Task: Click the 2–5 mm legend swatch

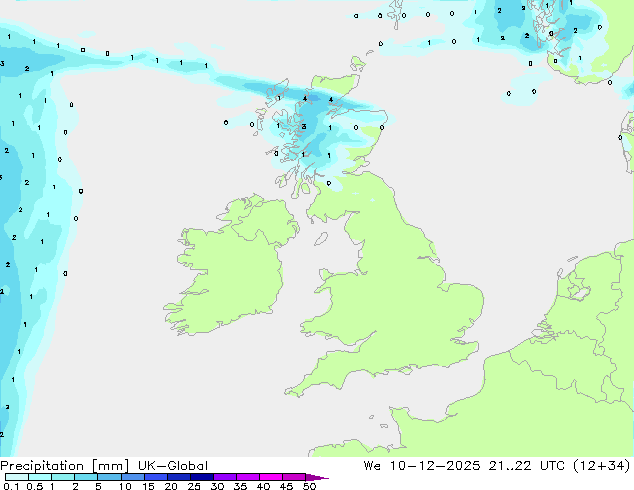Action: coord(86,477)
